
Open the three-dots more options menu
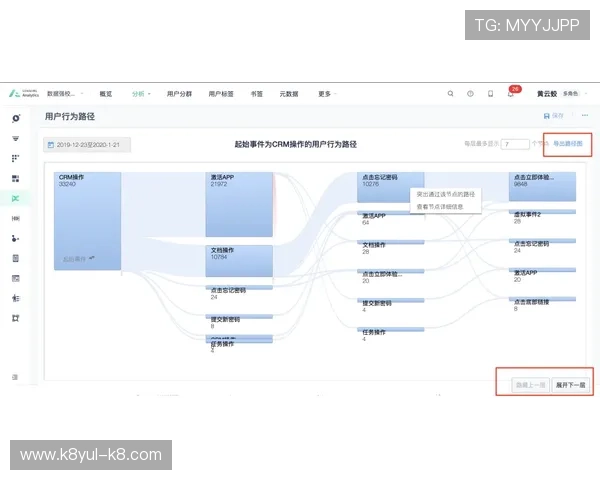(x=585, y=115)
